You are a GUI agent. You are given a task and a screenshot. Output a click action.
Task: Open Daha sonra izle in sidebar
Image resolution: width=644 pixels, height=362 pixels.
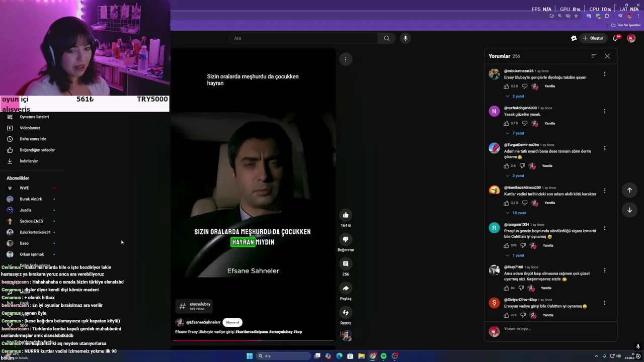[x=33, y=139]
